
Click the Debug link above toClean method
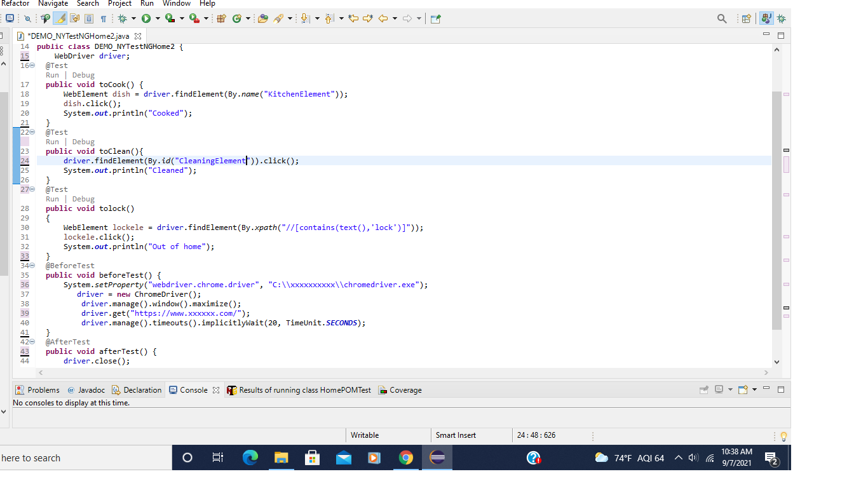83,141
